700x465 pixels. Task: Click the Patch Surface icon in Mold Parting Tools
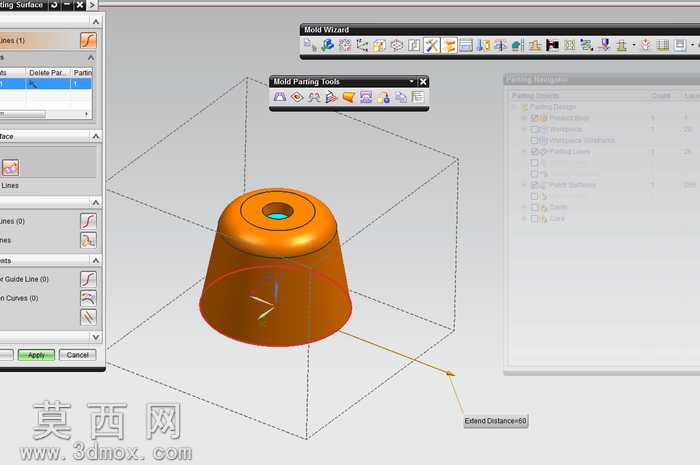pos(297,97)
